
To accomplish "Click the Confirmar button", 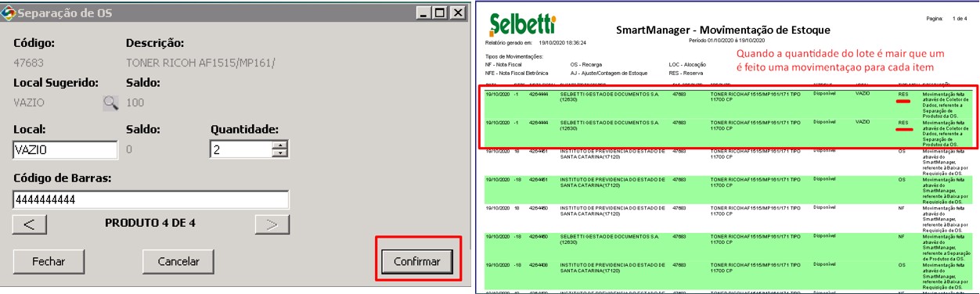I will (417, 261).
